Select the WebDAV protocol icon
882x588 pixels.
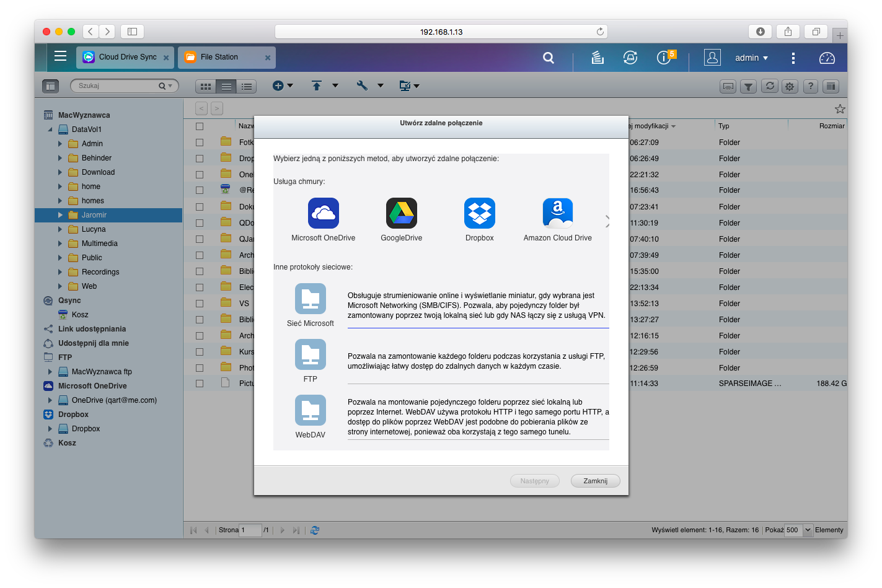(311, 410)
